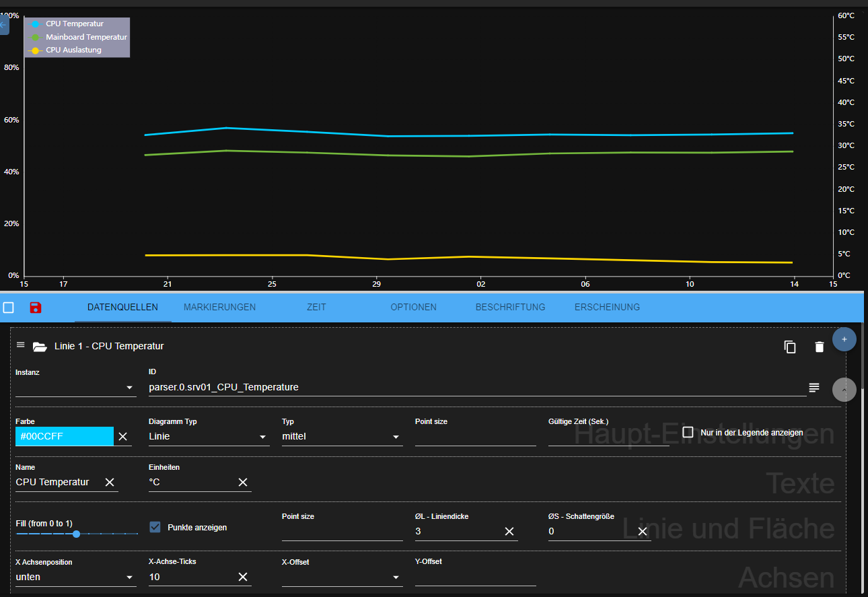The width and height of the screenshot is (868, 597).
Task: Switch to the Markierungen tab
Action: [219, 308]
